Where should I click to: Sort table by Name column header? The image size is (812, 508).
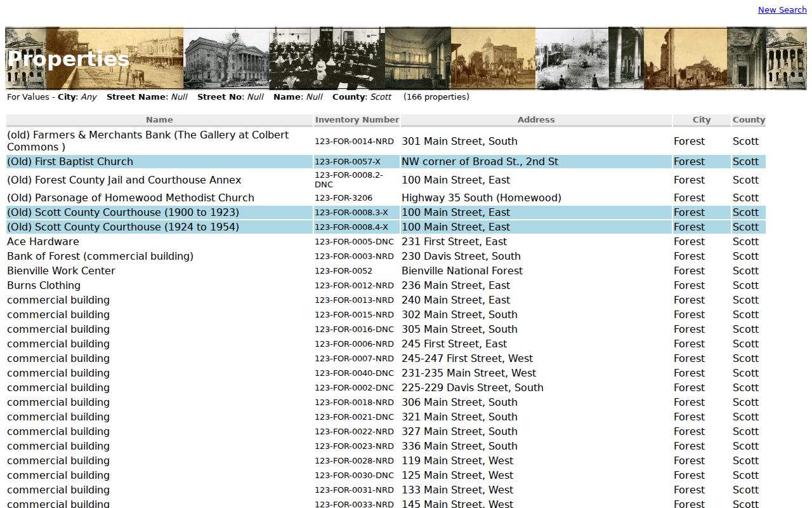point(159,119)
